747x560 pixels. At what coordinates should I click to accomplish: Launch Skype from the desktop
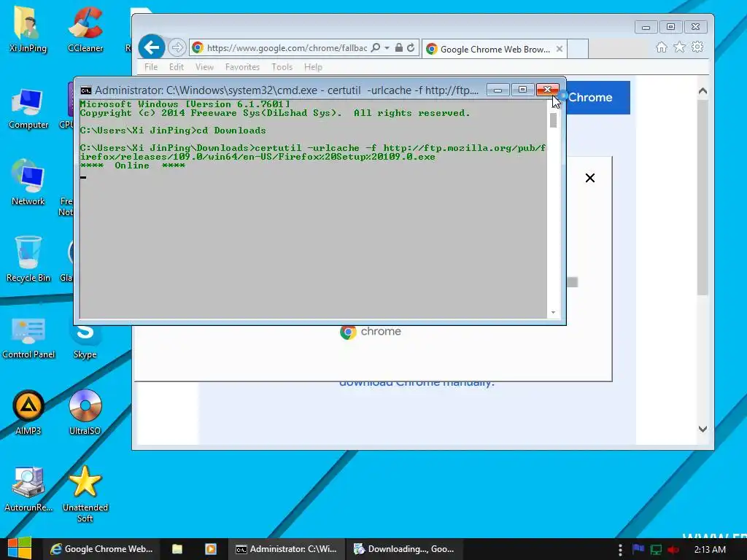pyautogui.click(x=85, y=342)
